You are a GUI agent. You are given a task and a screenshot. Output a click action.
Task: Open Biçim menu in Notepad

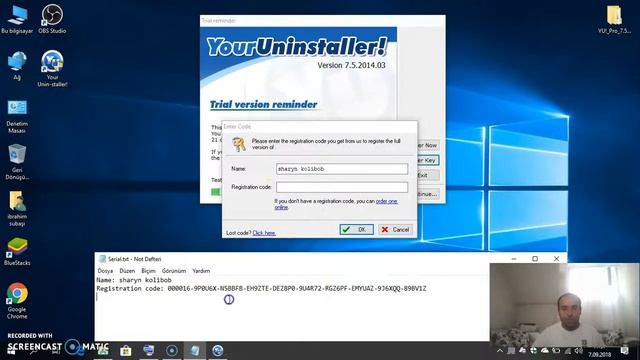[x=149, y=271]
